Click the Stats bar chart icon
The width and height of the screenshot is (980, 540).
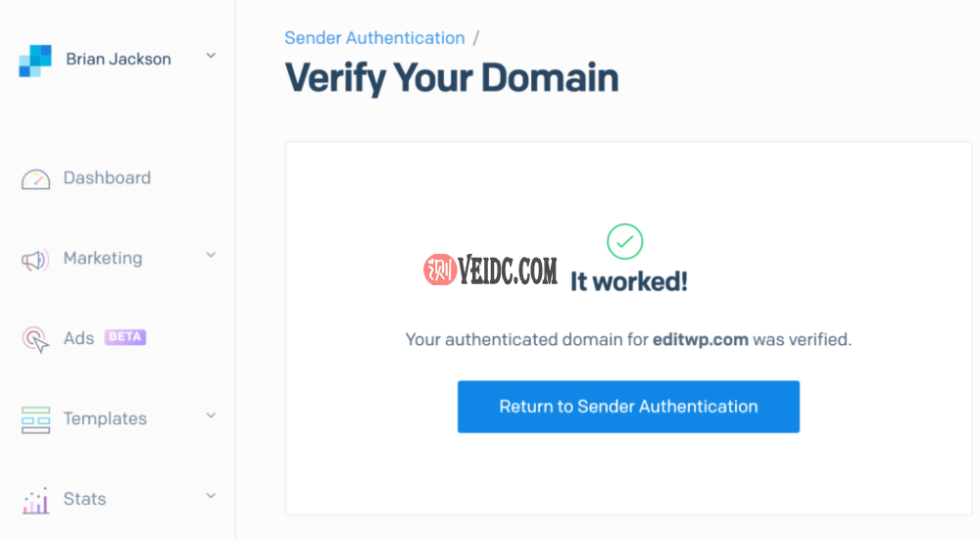pyautogui.click(x=35, y=501)
